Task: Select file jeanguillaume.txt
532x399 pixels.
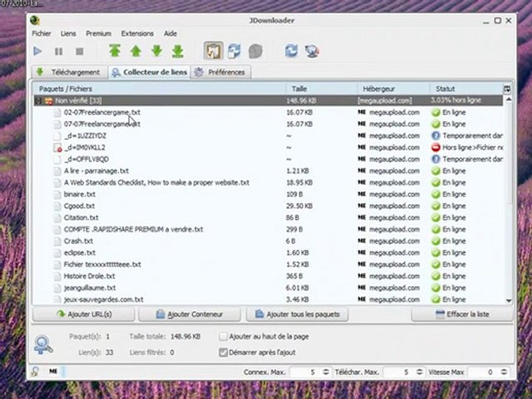Action: click(x=90, y=288)
